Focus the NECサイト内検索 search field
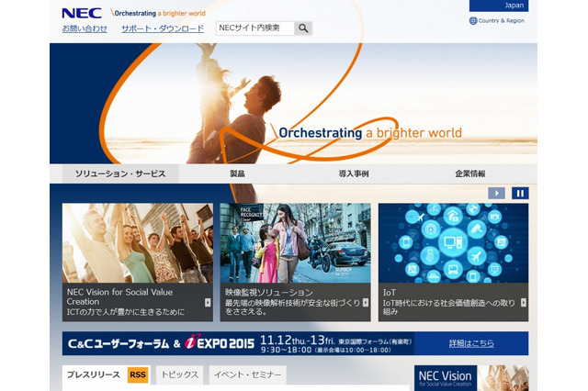 tap(255, 28)
